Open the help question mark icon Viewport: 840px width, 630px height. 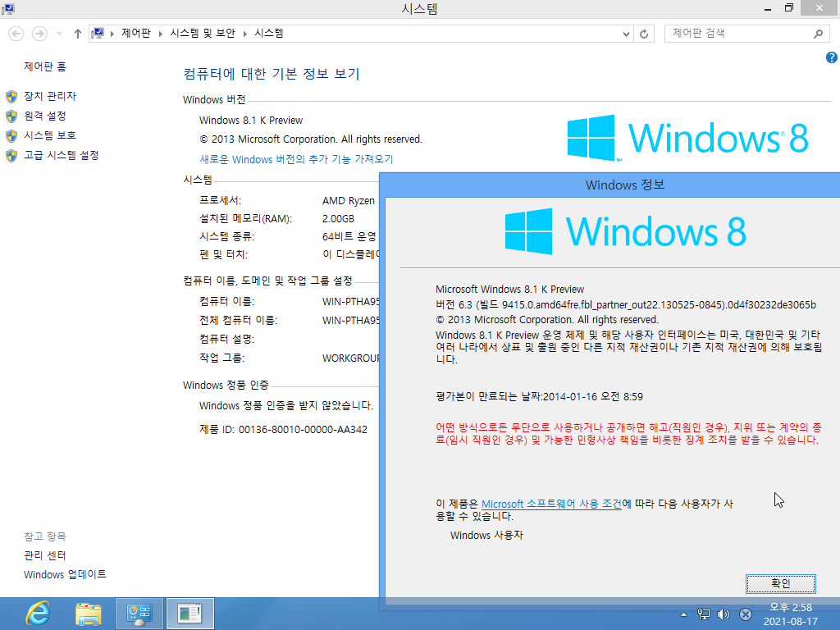tap(832, 57)
